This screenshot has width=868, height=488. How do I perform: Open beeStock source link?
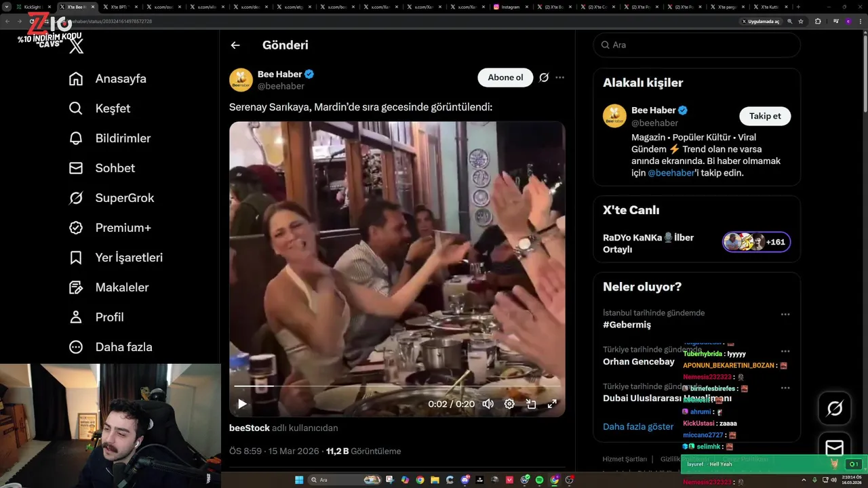point(250,428)
